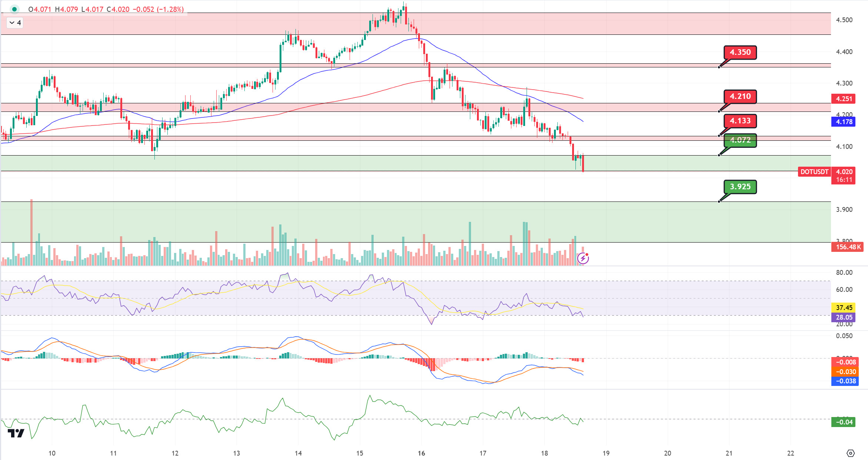Click date label 22 on time axis
The height and width of the screenshot is (460, 868).
pos(791,453)
